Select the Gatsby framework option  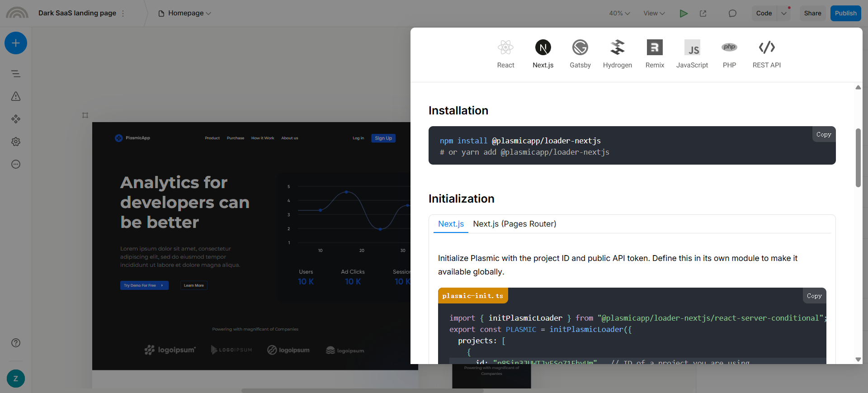[x=580, y=54]
